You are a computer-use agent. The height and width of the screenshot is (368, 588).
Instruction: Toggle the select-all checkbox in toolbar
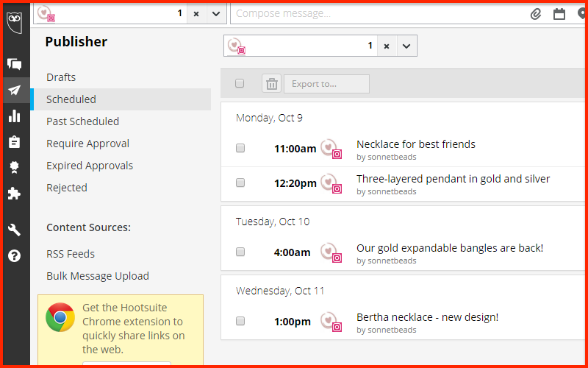click(240, 83)
